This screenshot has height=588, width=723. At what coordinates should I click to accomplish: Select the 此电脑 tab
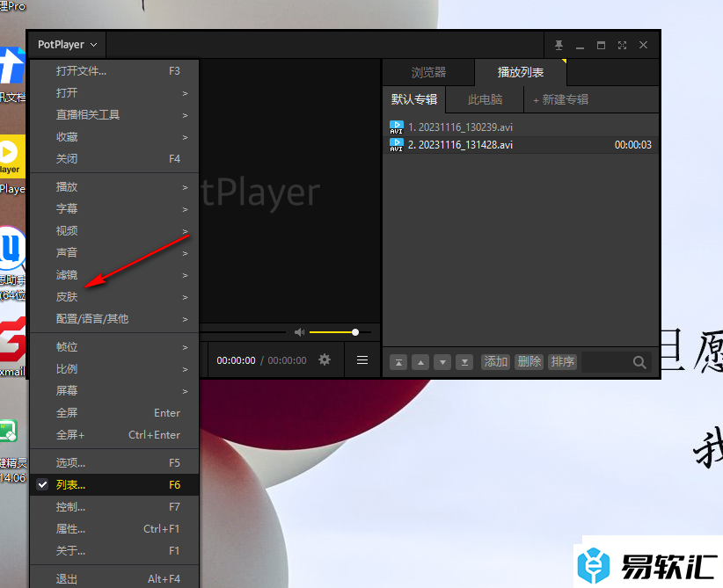tap(485, 99)
